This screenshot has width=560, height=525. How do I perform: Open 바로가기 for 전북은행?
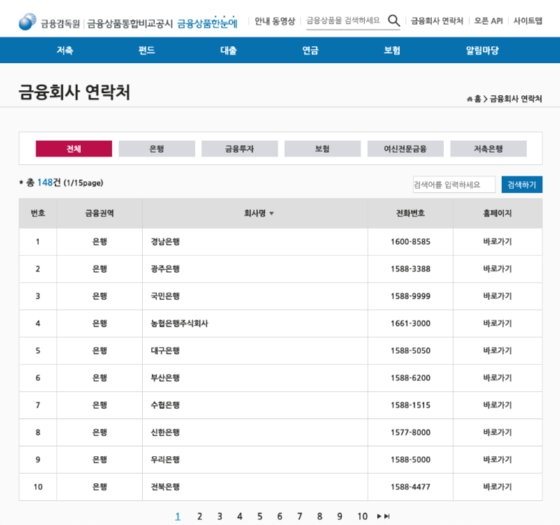click(x=497, y=487)
